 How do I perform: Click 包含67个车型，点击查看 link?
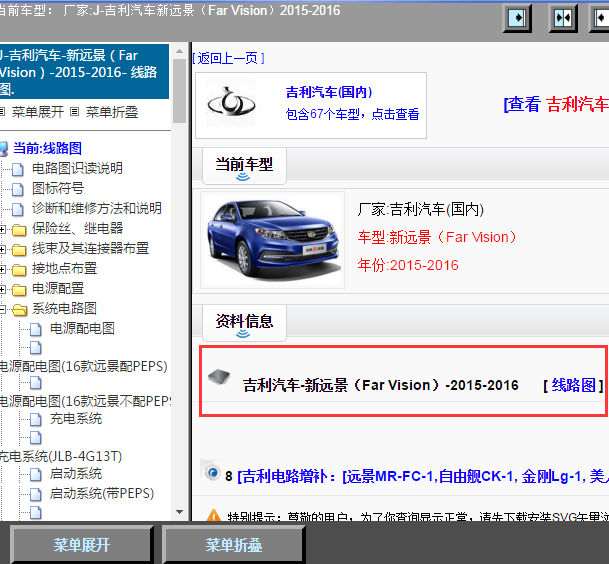352,114
